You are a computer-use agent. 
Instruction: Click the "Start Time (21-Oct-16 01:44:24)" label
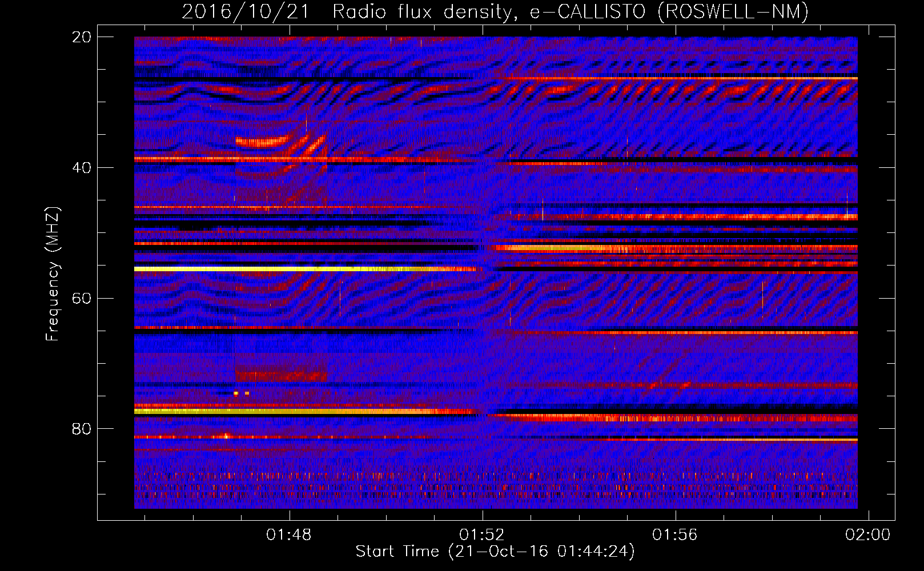point(495,552)
